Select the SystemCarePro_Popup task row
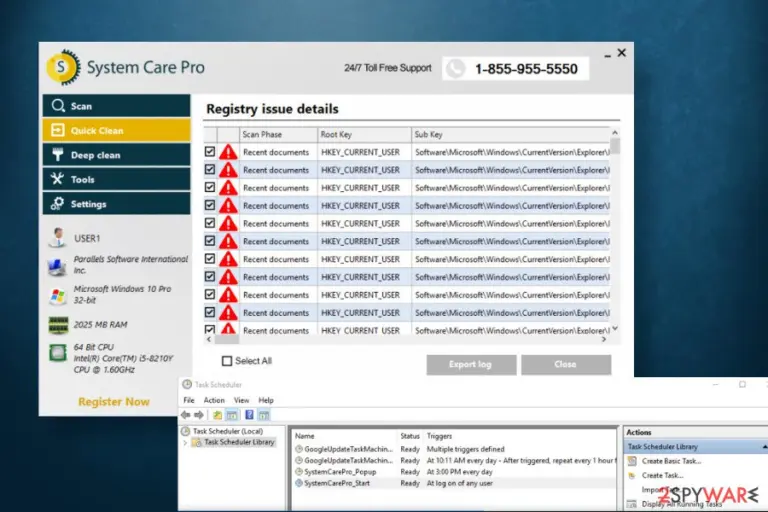The height and width of the screenshot is (512, 768). click(x=453, y=472)
